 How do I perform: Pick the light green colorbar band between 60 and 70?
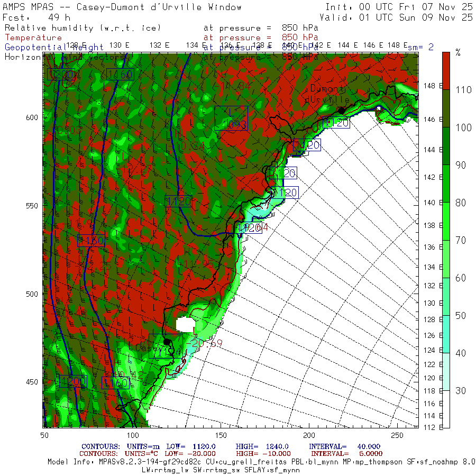(446, 259)
